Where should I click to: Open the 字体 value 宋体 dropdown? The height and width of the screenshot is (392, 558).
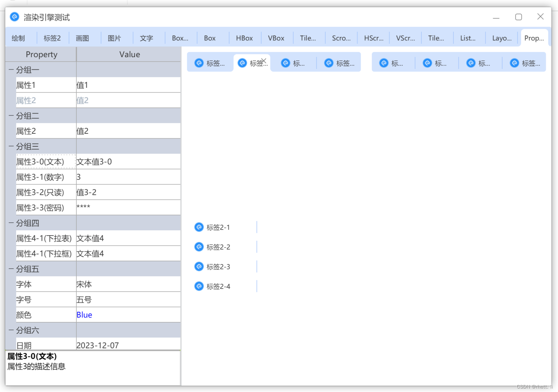click(x=128, y=284)
